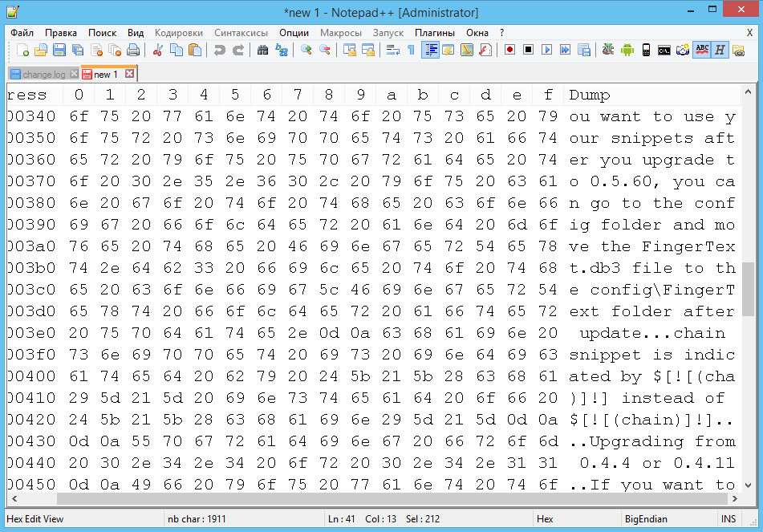Open the Плагины menu
This screenshot has height=532, width=763.
[x=435, y=33]
